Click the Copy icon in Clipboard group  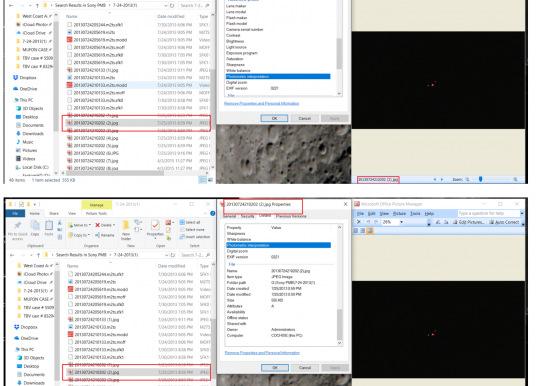[x=35, y=228]
